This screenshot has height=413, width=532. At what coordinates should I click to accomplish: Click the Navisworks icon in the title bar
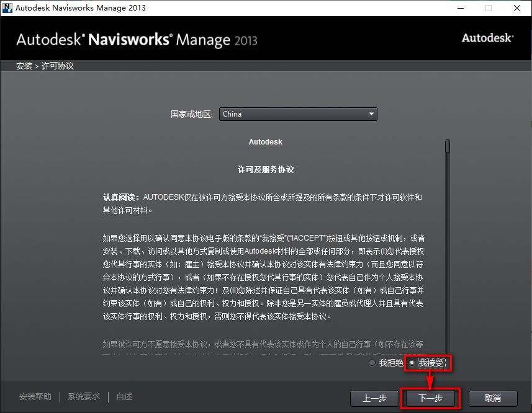pos(8,8)
